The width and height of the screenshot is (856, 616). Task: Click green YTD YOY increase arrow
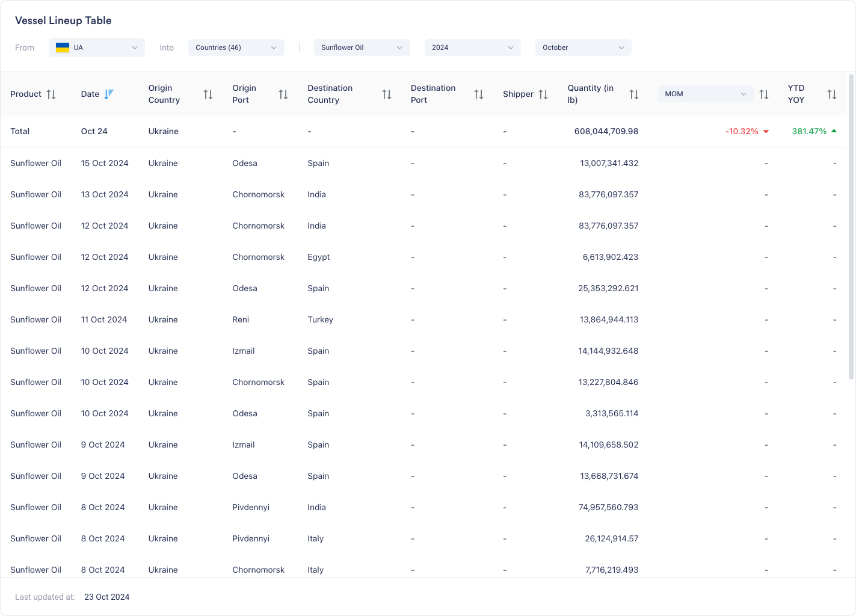(x=834, y=131)
